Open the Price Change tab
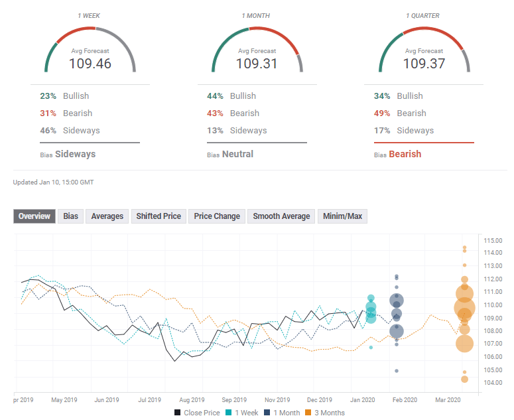This screenshot has height=420, width=514. click(x=217, y=216)
